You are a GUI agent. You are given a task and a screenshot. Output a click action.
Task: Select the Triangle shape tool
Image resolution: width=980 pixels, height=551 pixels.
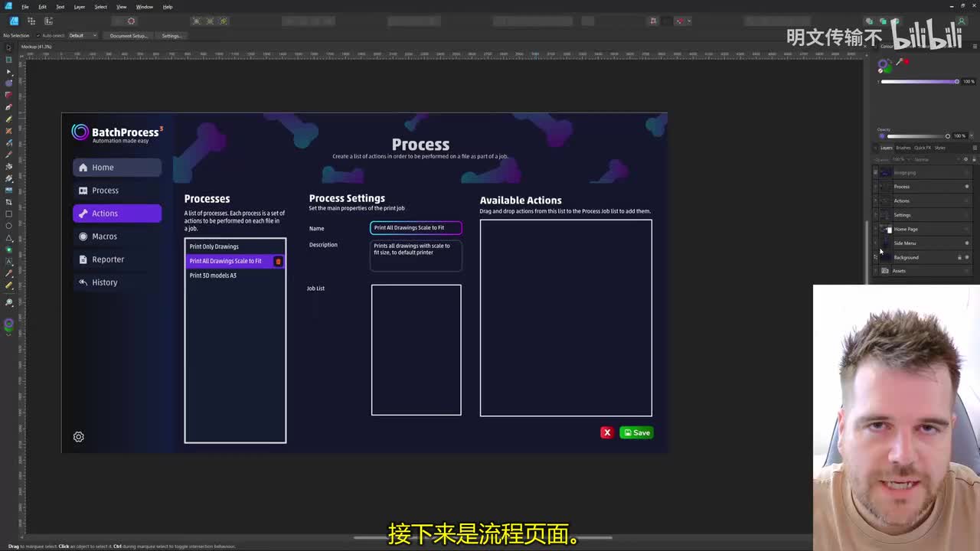click(8, 238)
